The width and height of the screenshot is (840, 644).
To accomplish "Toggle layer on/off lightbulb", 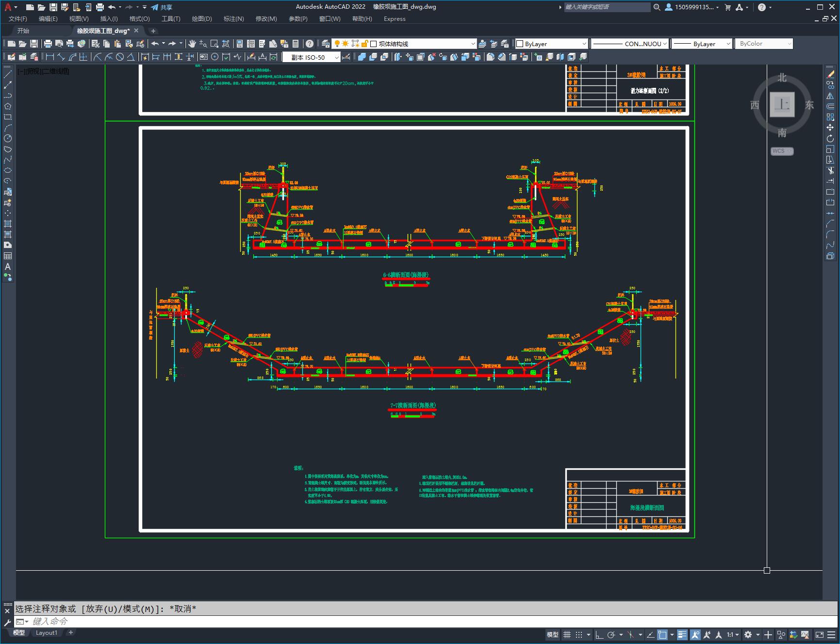I will pos(337,44).
